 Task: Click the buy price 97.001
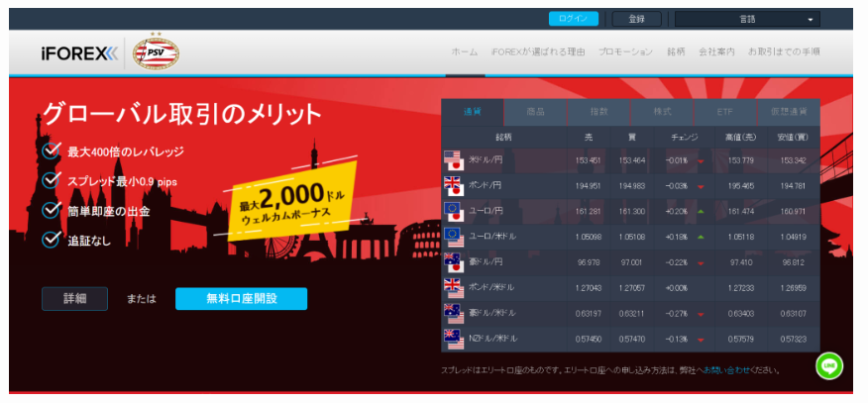pyautogui.click(x=631, y=263)
